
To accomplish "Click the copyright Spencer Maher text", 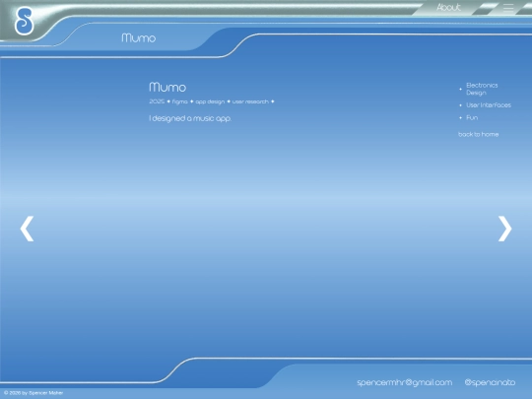I will [33, 393].
